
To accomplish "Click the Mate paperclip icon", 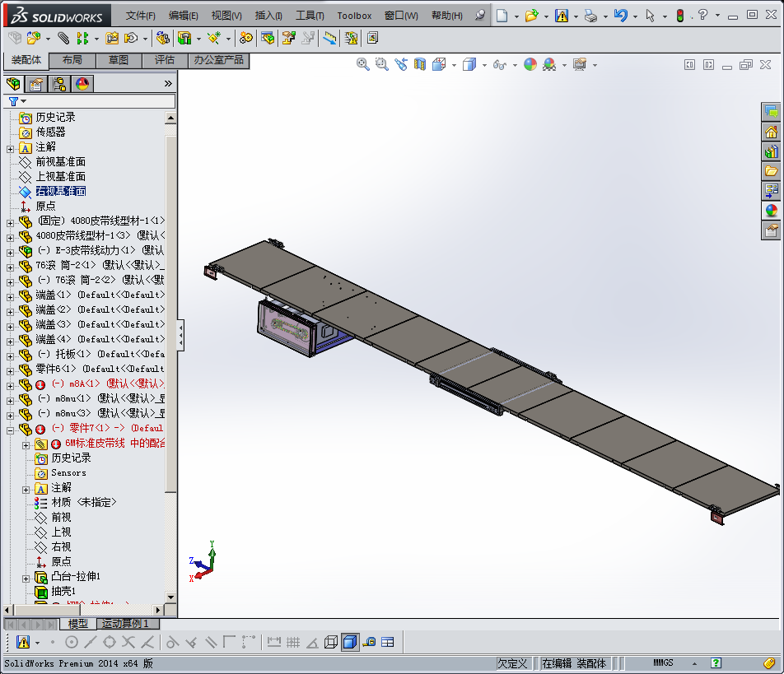I will (63, 38).
